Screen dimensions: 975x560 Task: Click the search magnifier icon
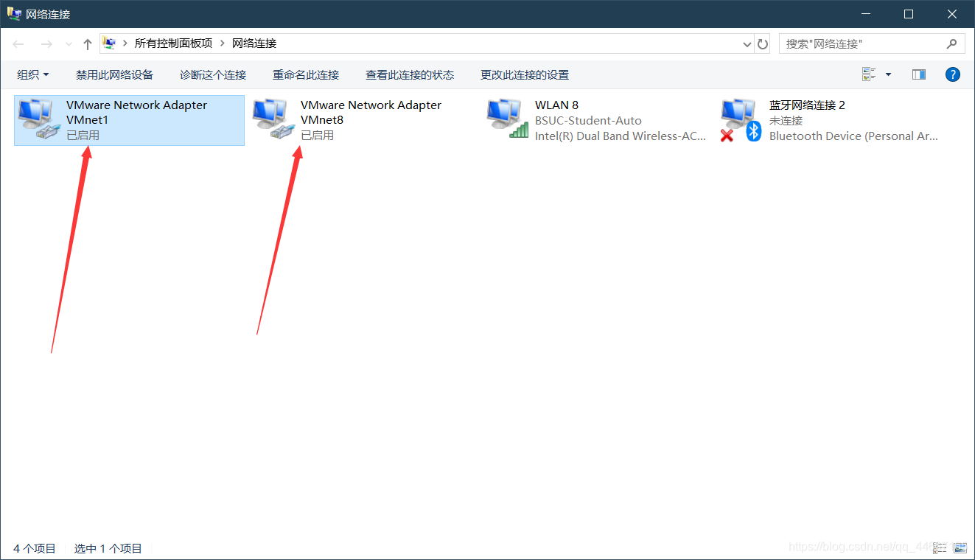(x=951, y=44)
